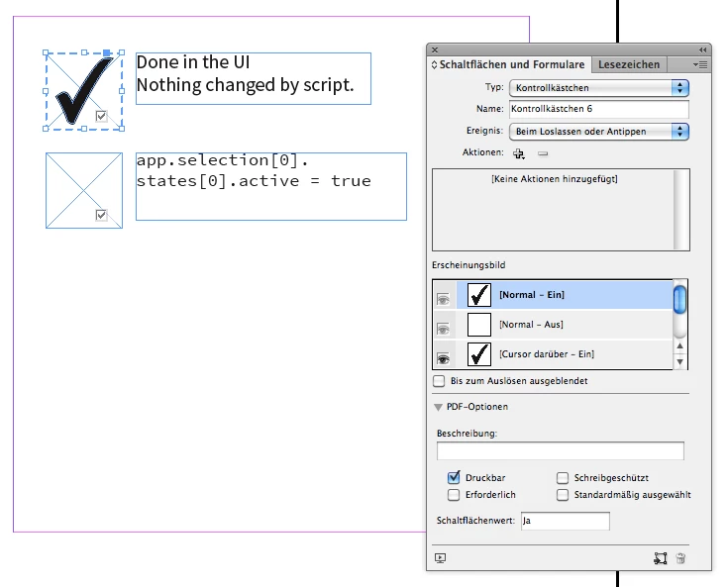The height and width of the screenshot is (587, 728).
Task: Click the 'Done in the UI' text frame
Action: click(x=254, y=78)
